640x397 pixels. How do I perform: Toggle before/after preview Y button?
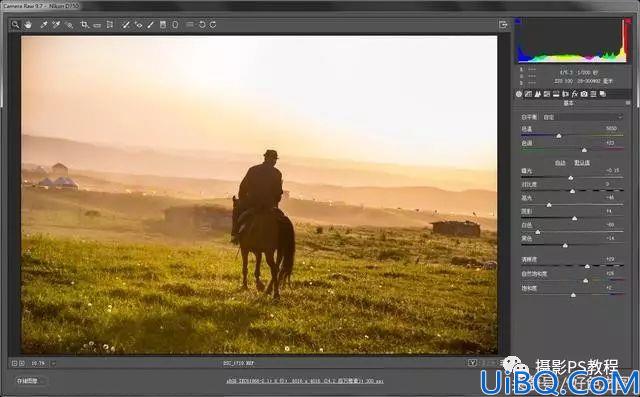[472, 363]
